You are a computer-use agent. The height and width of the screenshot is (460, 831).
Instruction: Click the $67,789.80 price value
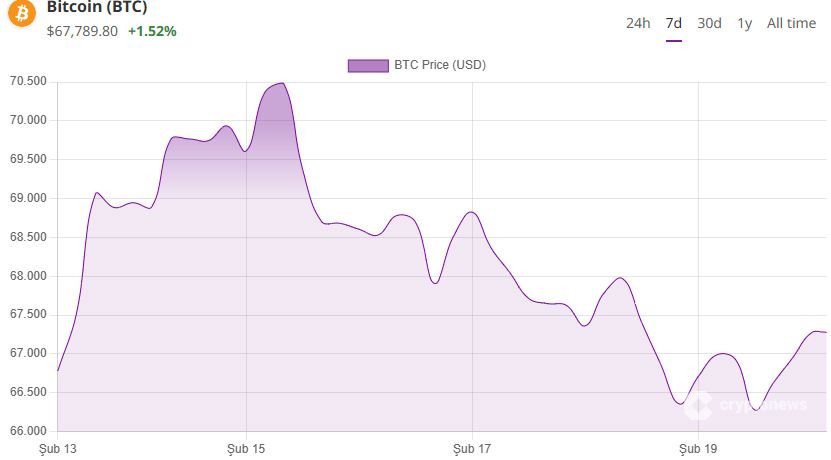[82, 31]
